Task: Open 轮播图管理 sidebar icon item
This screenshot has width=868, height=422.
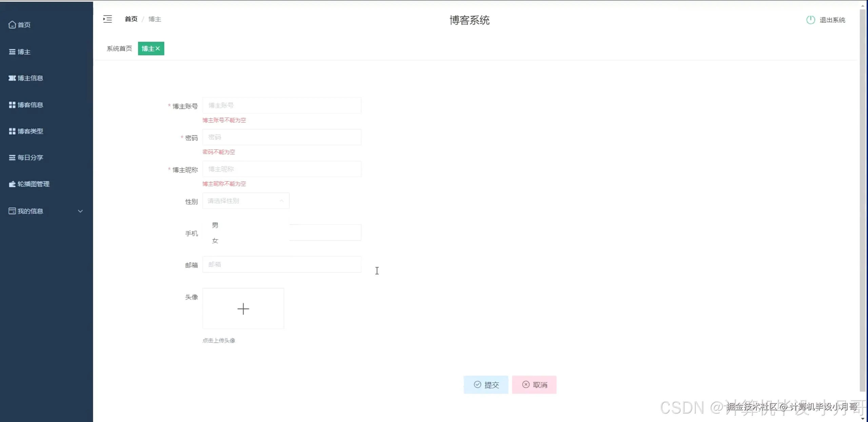Action: pos(12,184)
